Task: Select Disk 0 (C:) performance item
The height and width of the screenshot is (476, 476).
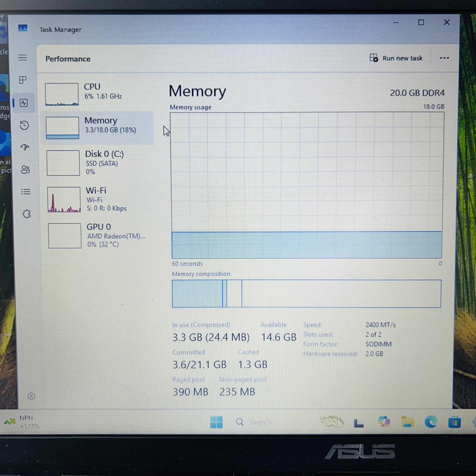Action: tap(98, 163)
